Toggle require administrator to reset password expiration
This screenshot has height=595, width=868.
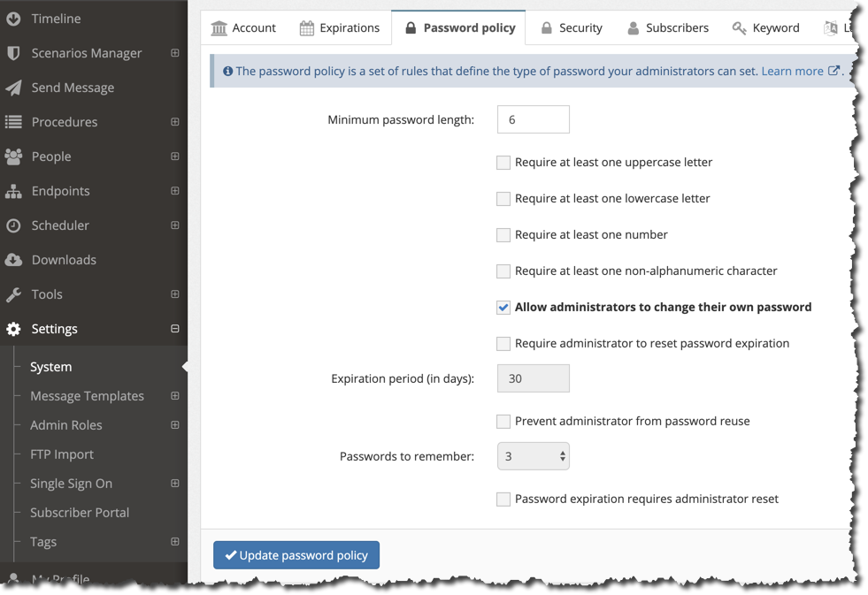[x=503, y=344]
